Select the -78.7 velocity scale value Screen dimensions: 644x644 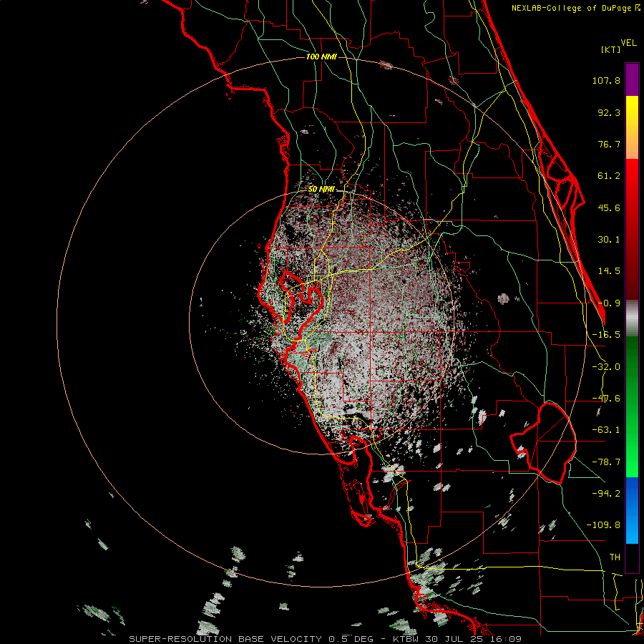coord(606,462)
